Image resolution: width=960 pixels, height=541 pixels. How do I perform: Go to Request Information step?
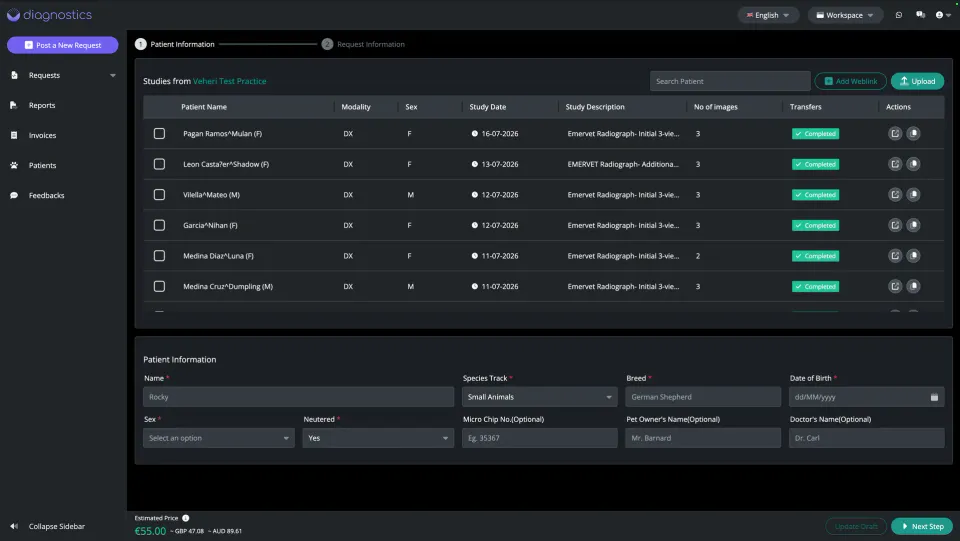click(x=363, y=44)
